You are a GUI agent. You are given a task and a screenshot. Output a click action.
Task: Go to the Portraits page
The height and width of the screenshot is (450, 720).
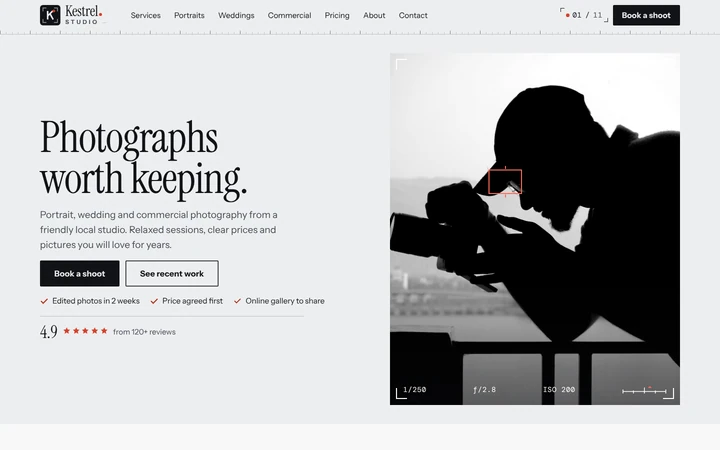click(189, 15)
